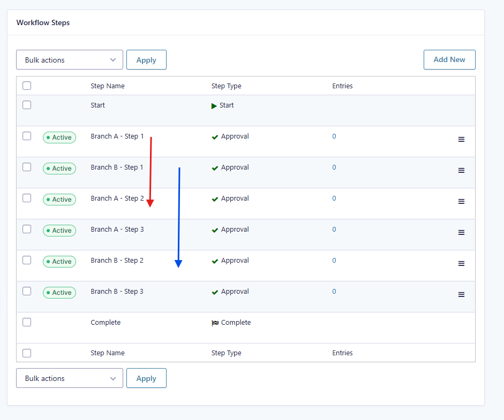Select the checkbox next to the Complete step

pyautogui.click(x=27, y=322)
